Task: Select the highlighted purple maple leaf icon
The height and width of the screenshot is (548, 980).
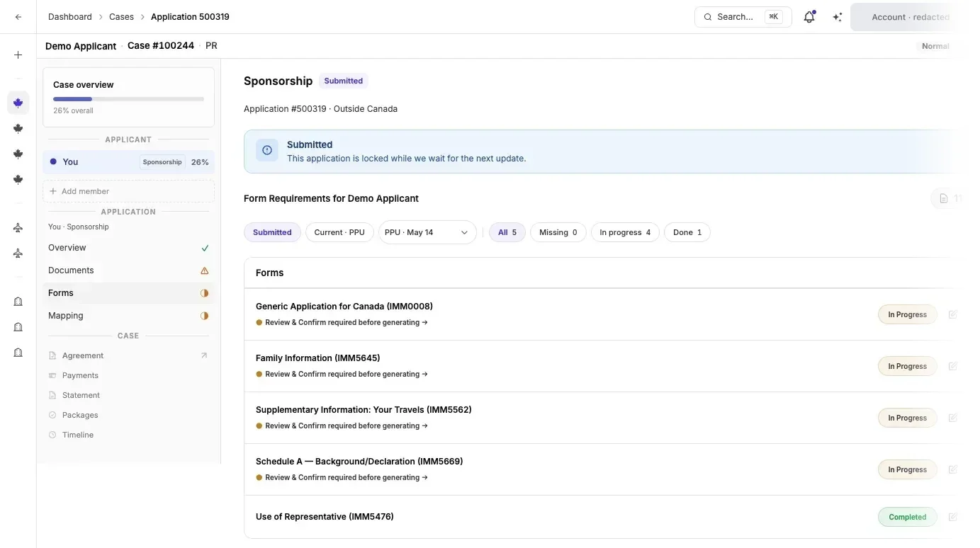Action: tap(18, 103)
